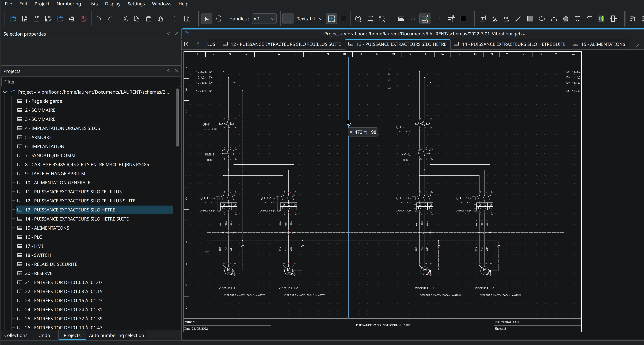This screenshot has width=644, height=345.
Task: Float the Projects panel with diamond icon
Action: click(169, 70)
